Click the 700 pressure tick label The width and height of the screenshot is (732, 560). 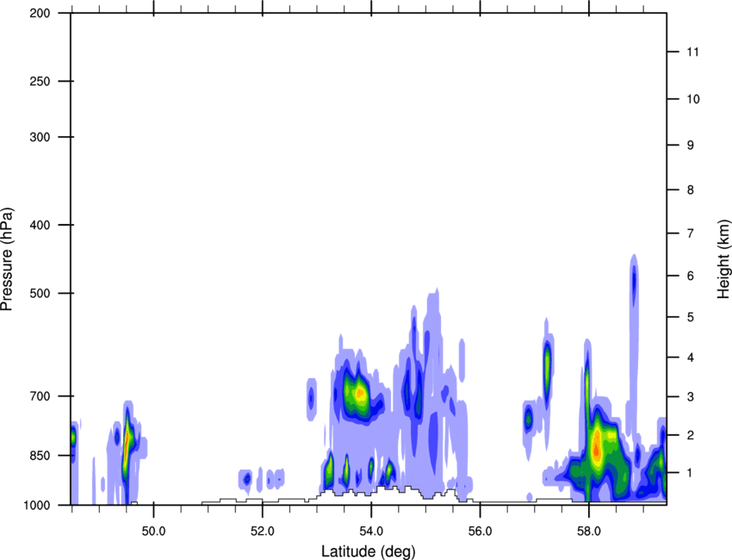(40, 396)
